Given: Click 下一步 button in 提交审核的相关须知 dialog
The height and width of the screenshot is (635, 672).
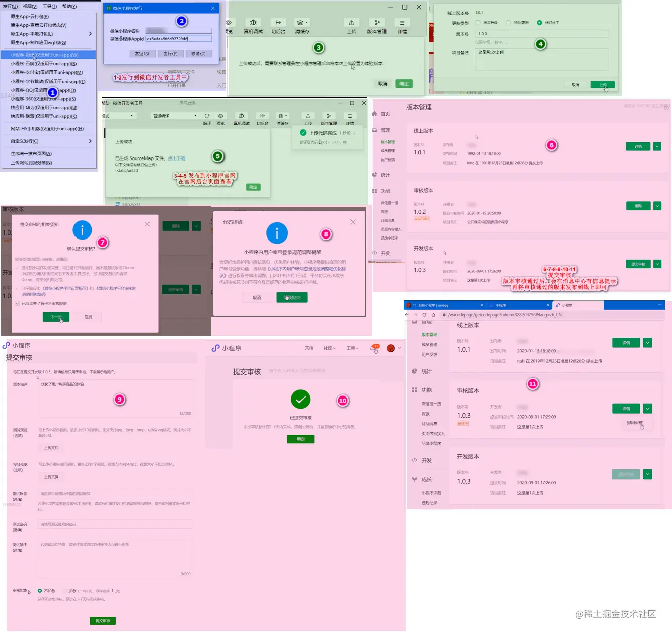Looking at the screenshot, I should point(56,317).
